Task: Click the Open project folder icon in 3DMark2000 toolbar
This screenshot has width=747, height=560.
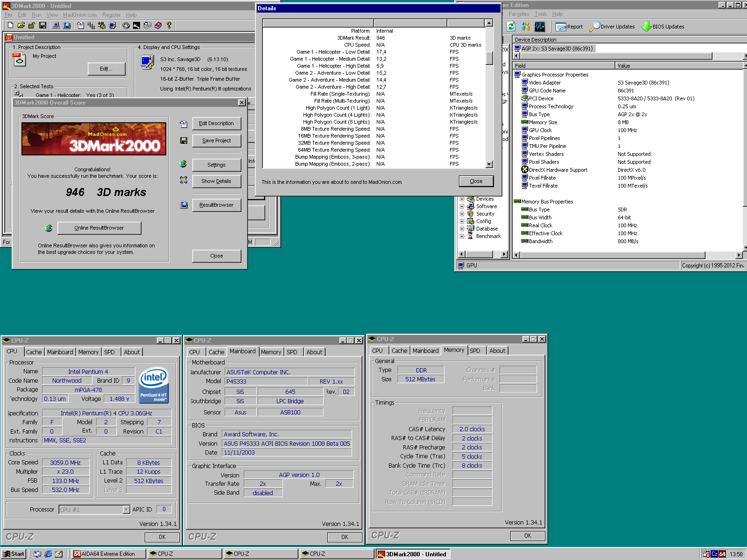Action: coord(21,25)
